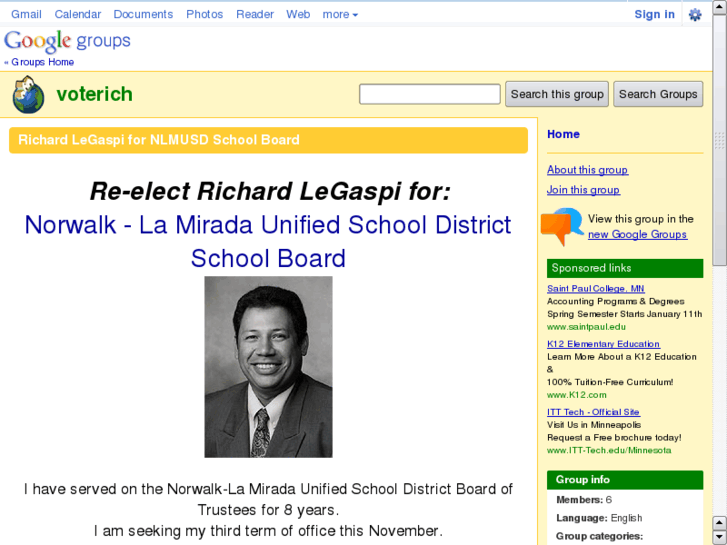
Task: Open About this group link
Action: pos(587,170)
